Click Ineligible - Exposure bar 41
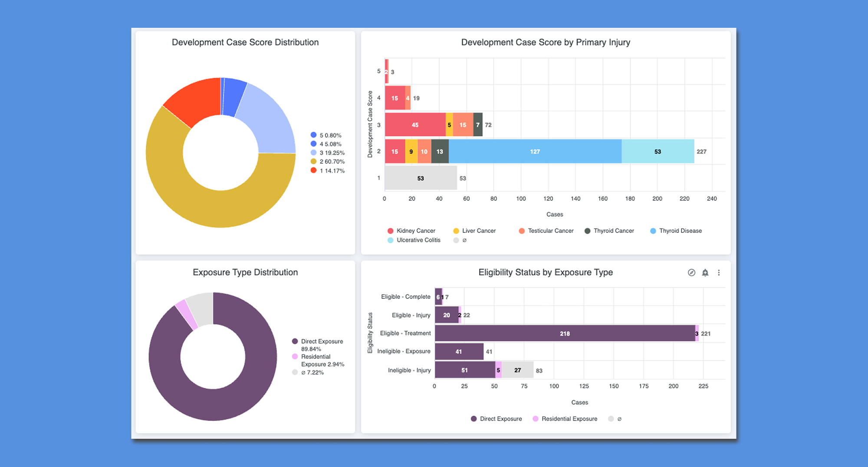 point(459,351)
